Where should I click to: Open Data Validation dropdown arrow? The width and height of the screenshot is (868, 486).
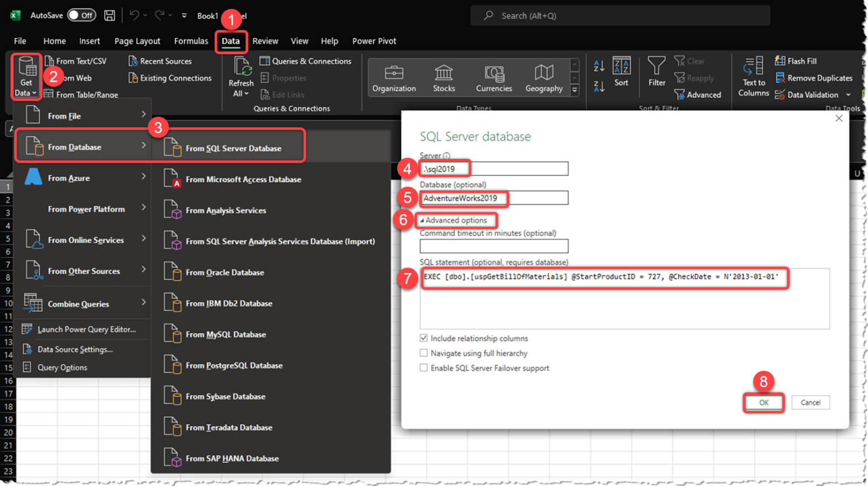click(x=848, y=95)
